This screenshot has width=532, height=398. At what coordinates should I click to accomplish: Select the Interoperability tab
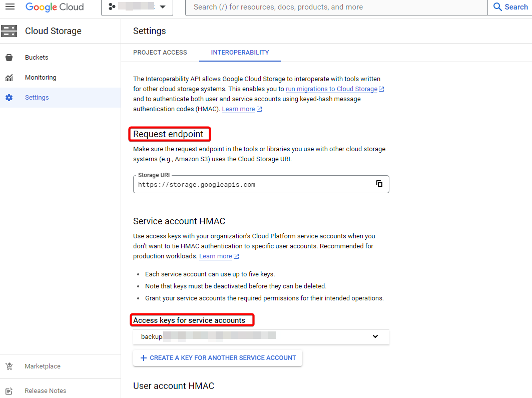click(x=239, y=52)
